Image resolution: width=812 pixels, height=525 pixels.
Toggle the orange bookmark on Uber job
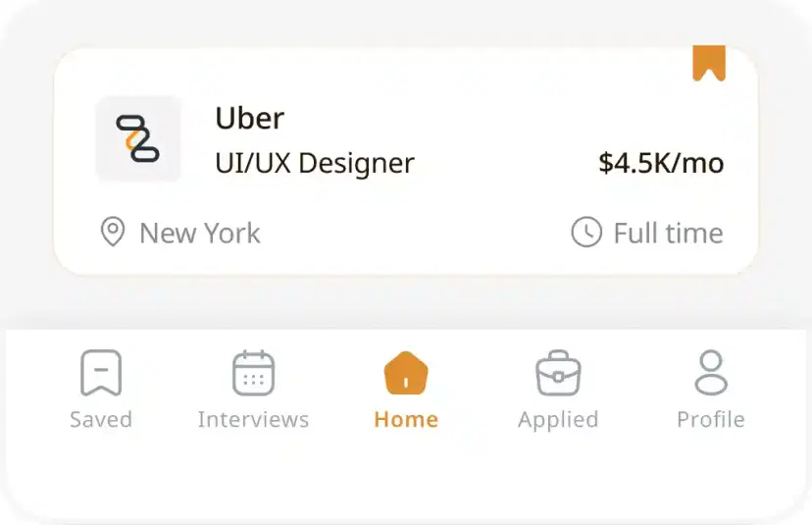pos(708,63)
